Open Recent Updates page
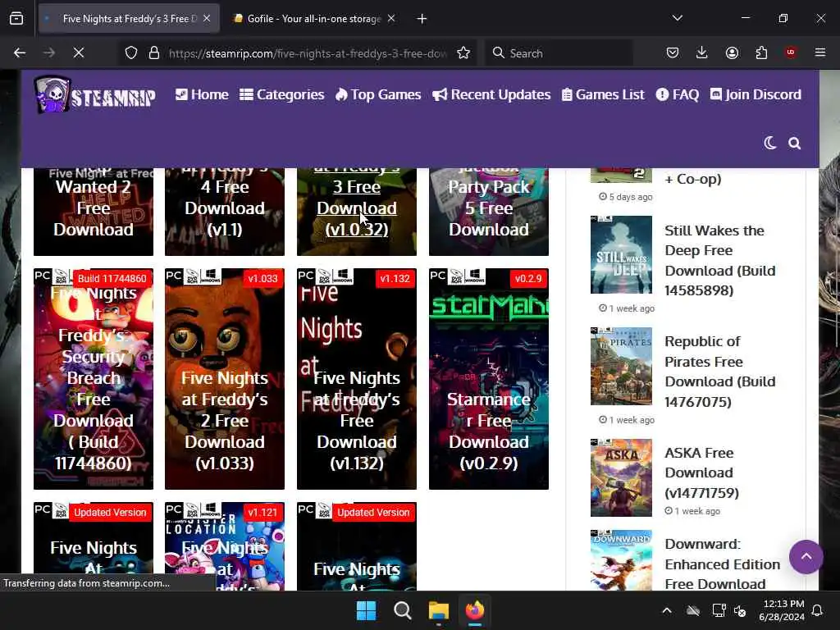840x630 pixels. point(491,94)
